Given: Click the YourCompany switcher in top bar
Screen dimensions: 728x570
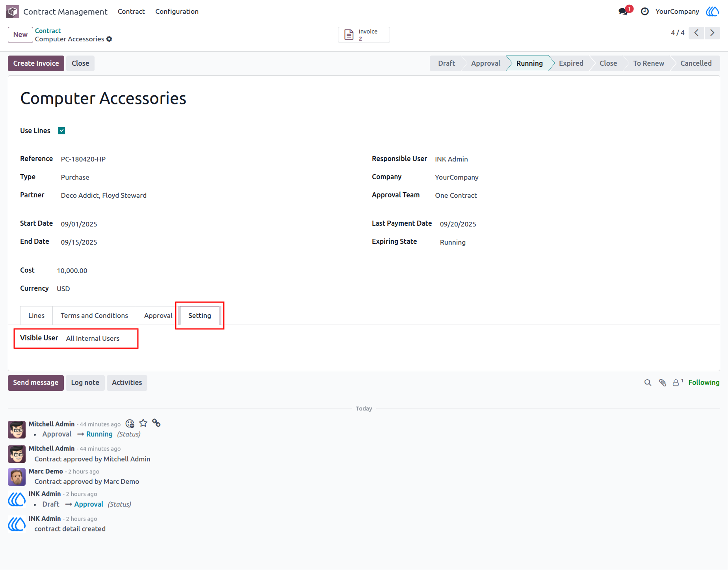Looking at the screenshot, I should coord(677,11).
